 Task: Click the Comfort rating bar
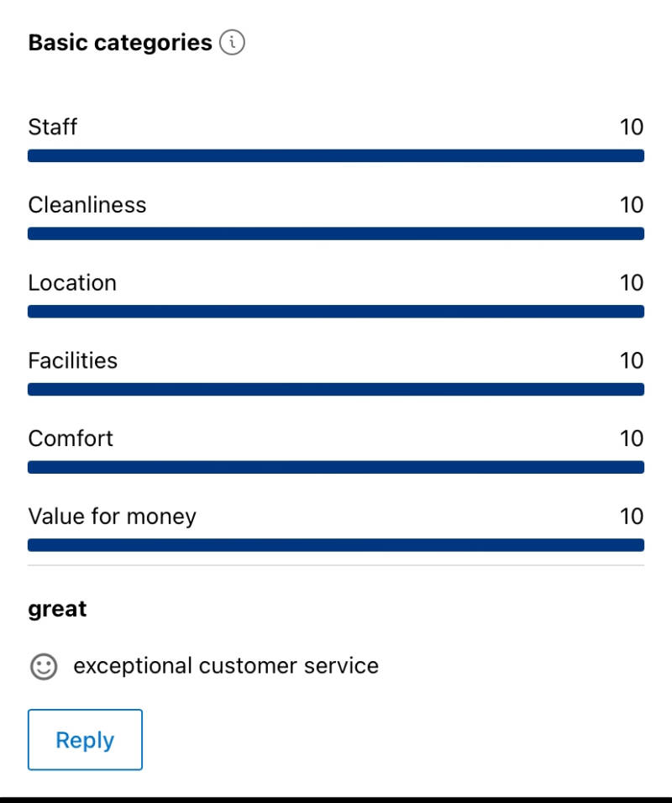pyautogui.click(x=336, y=467)
